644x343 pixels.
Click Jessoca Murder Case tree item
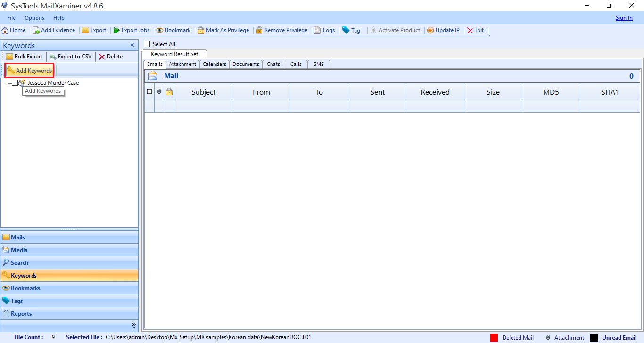click(53, 83)
